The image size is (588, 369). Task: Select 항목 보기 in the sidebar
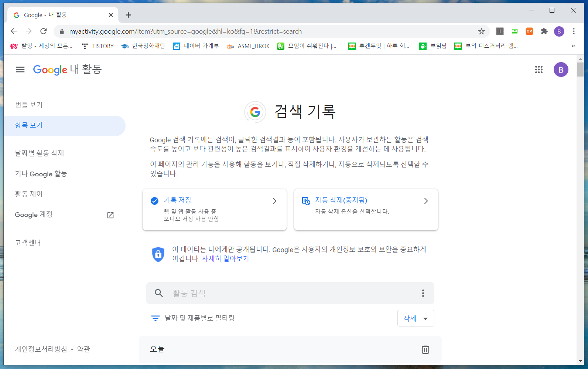(x=65, y=126)
